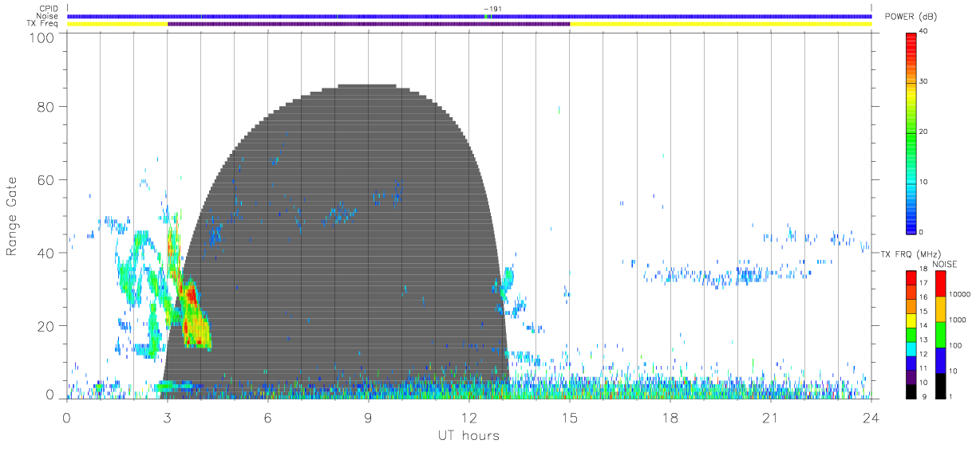Click the POWER (dB) colorbar title
The image size is (980, 452).
point(911,17)
